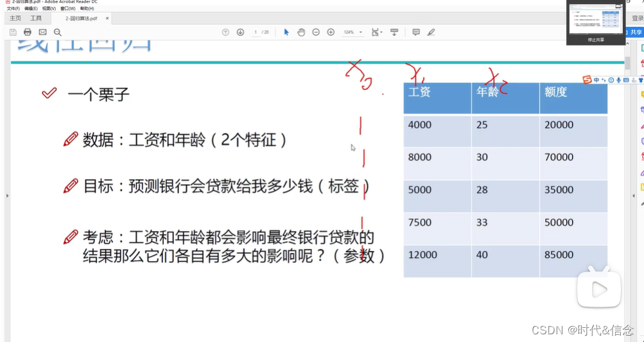Open the page fit options dropdown
The height and width of the screenshot is (342, 644).
coord(377,32)
